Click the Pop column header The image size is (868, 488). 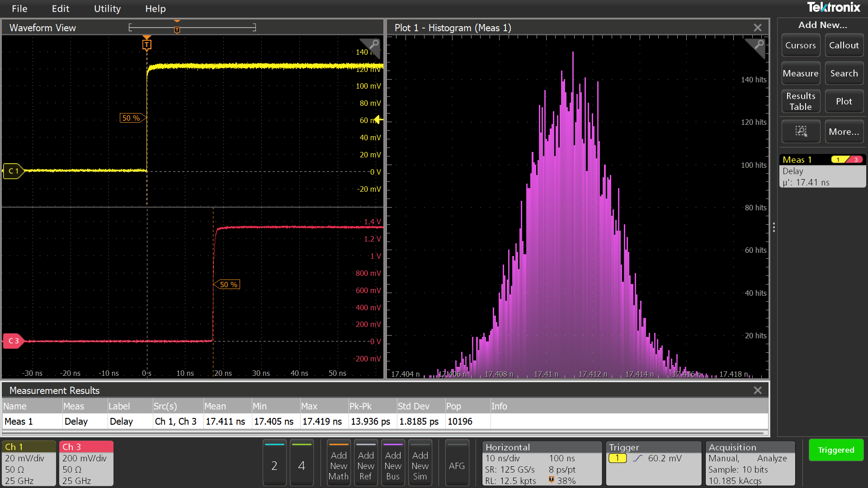(x=467, y=406)
